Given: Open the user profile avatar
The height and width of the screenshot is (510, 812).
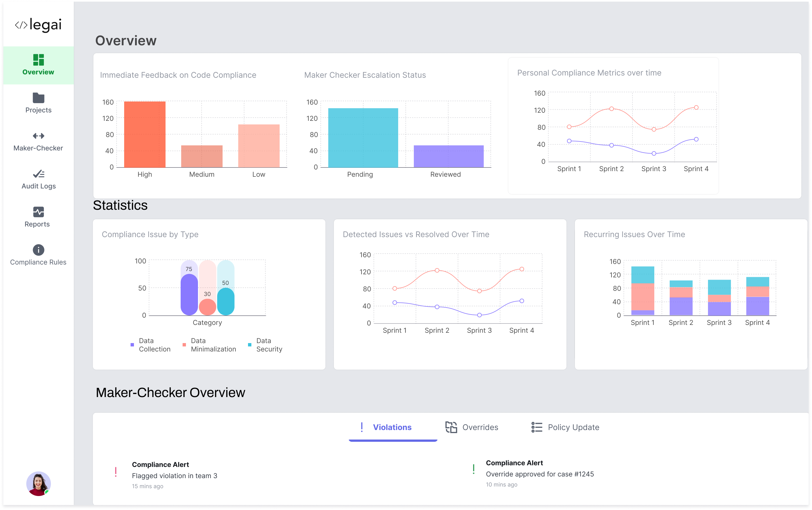Looking at the screenshot, I should pyautogui.click(x=38, y=483).
